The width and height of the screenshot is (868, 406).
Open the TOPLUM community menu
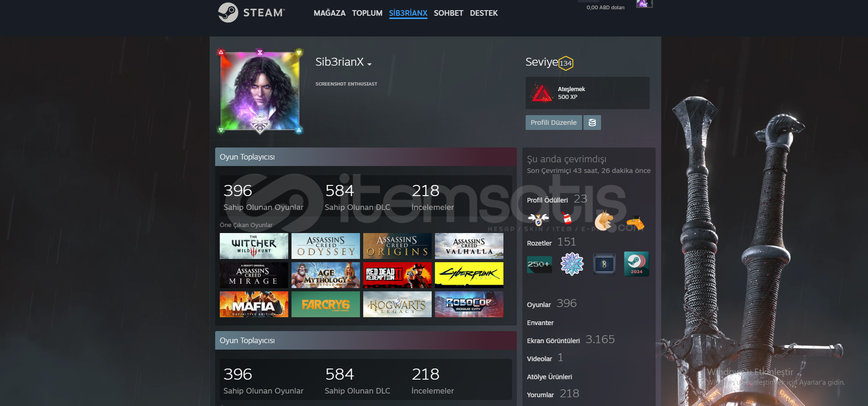(367, 13)
